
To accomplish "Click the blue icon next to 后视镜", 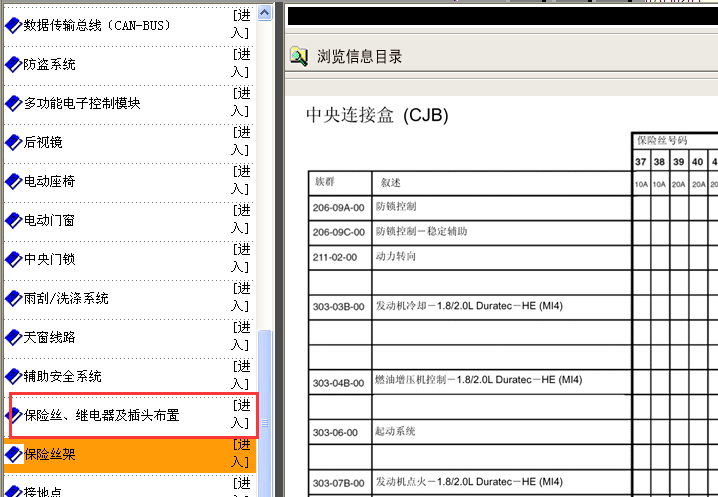I will click(13, 143).
